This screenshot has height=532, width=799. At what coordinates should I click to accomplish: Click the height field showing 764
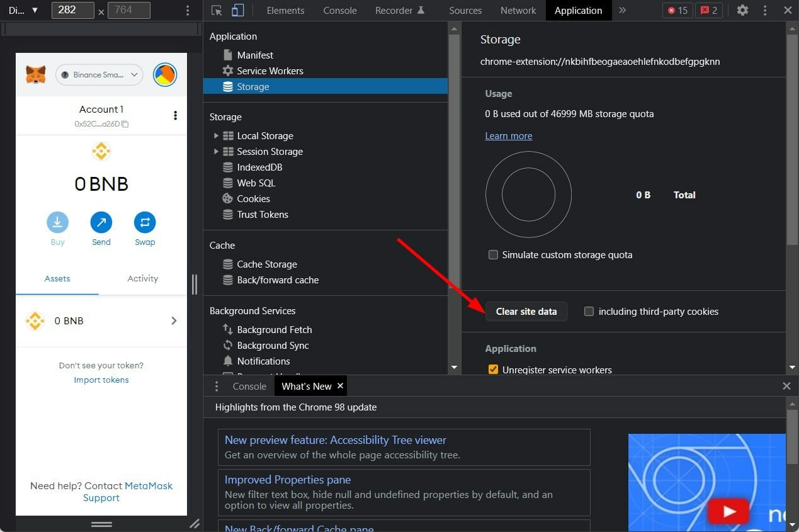(129, 10)
